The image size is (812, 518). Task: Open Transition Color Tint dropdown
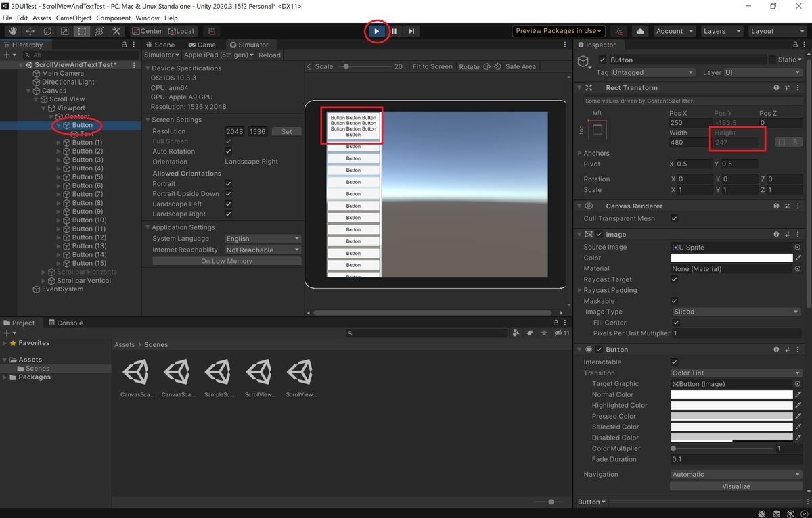point(736,373)
